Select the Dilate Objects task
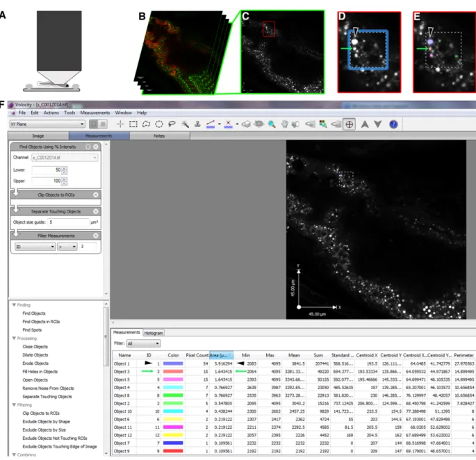This screenshot has width=476, height=460. (x=35, y=354)
